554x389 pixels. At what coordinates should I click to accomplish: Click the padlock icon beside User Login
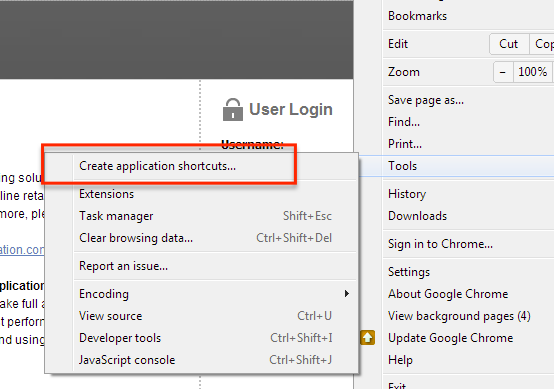coord(233,110)
